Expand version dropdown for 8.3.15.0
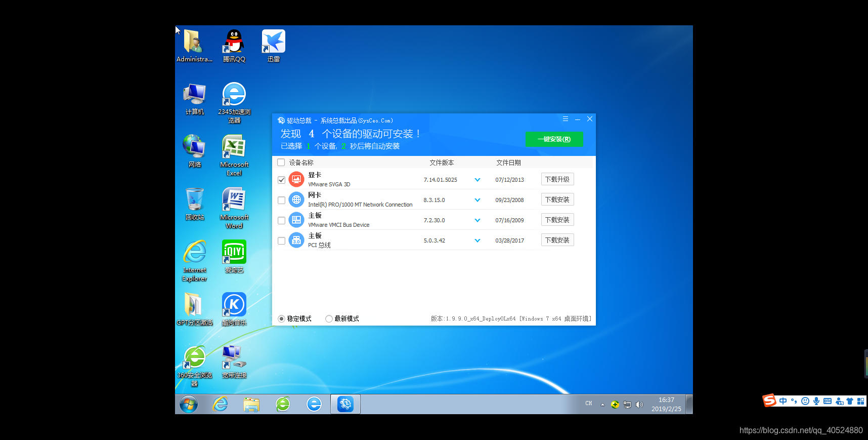 (x=477, y=200)
